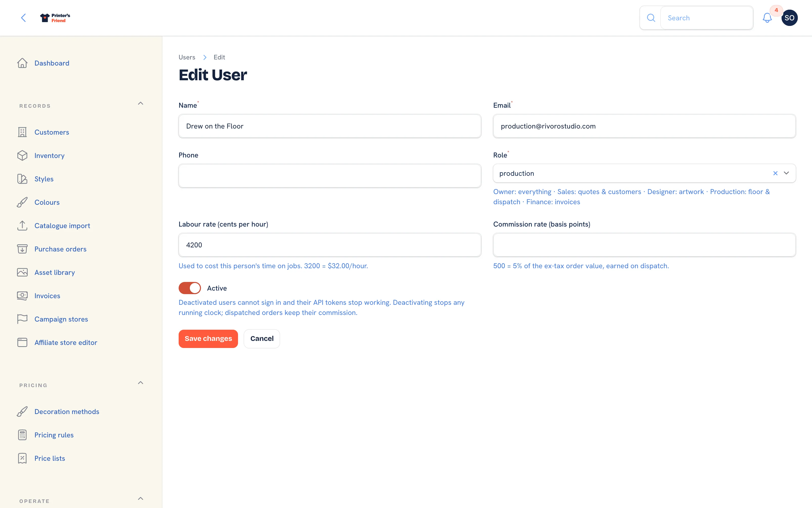812x508 pixels.
Task: Open the Printer's Friend logo home
Action: tap(55, 18)
